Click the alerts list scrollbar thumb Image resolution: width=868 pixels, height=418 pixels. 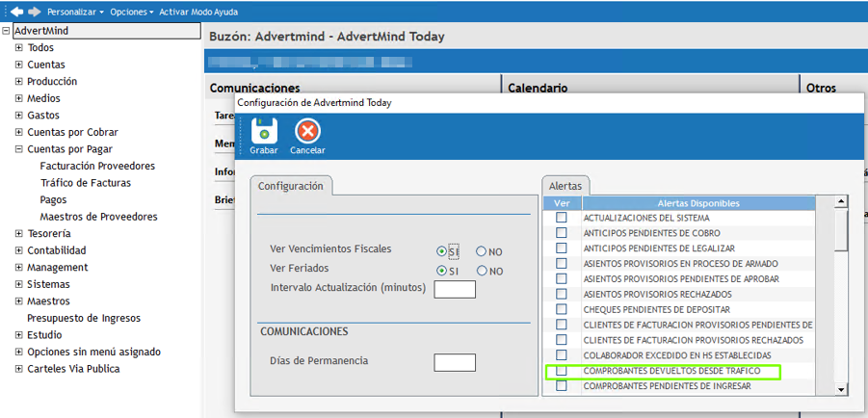(x=841, y=230)
